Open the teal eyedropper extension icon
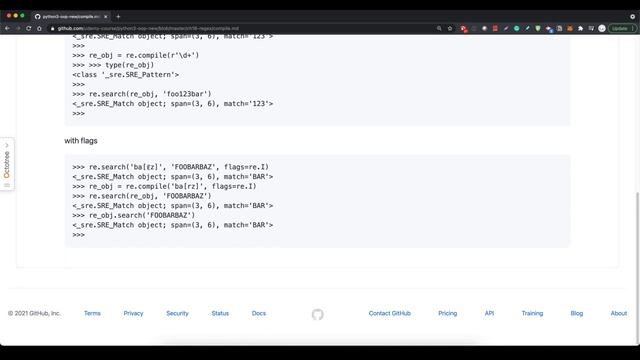The height and width of the screenshot is (360, 640). [527, 29]
